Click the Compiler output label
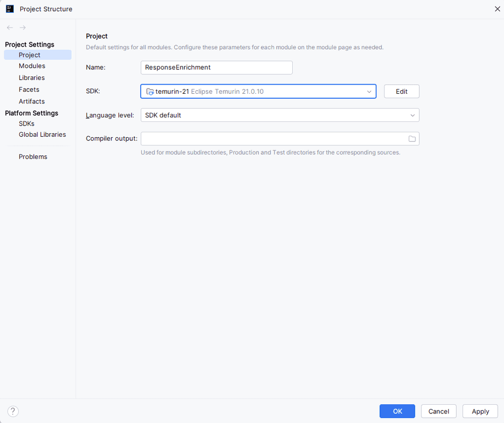This screenshot has width=504, height=423. (111, 138)
